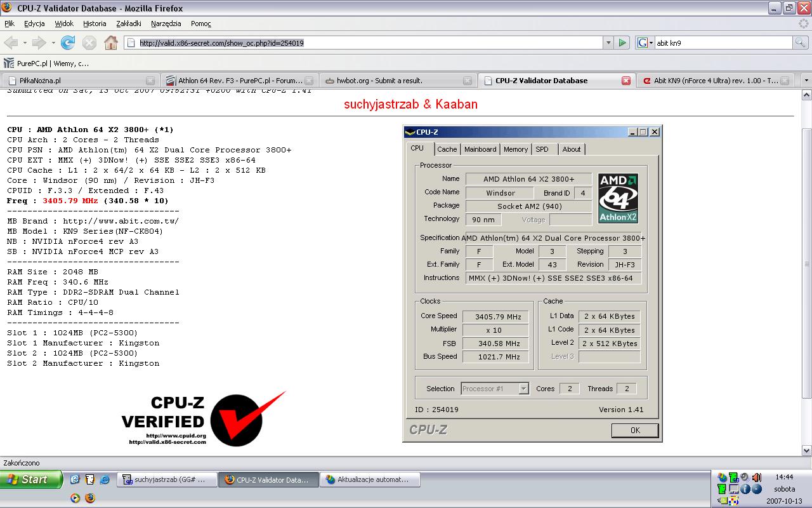The width and height of the screenshot is (812, 508).
Task: Open suchyjastrzab GG taskbar window
Action: point(167,480)
